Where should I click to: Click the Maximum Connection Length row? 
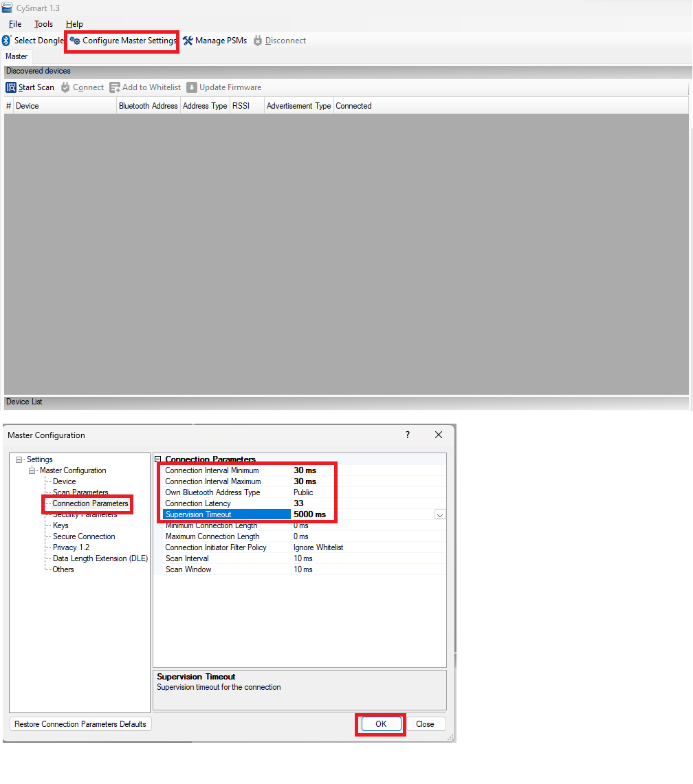coord(304,536)
